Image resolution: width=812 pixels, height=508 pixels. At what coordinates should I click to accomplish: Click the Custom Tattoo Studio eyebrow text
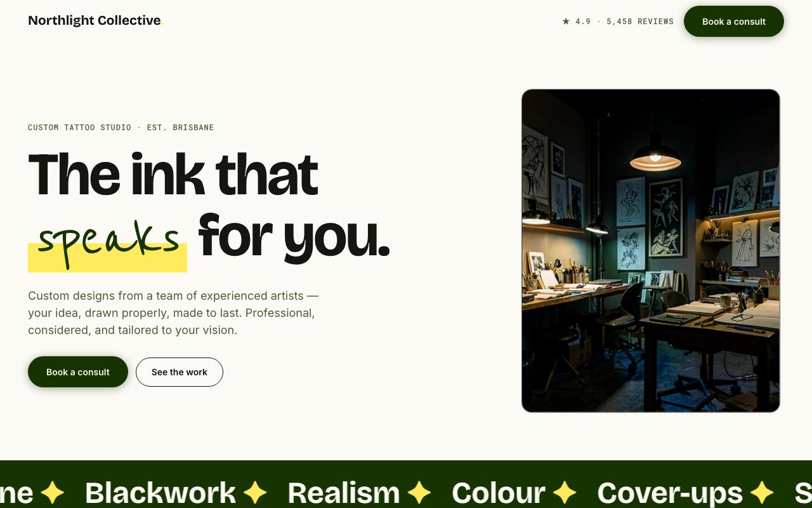tap(121, 128)
